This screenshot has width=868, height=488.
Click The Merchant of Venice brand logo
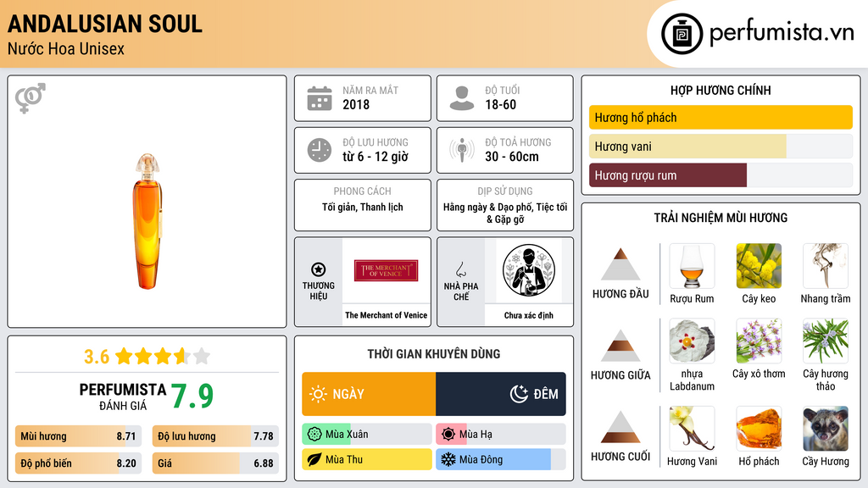[x=386, y=270]
